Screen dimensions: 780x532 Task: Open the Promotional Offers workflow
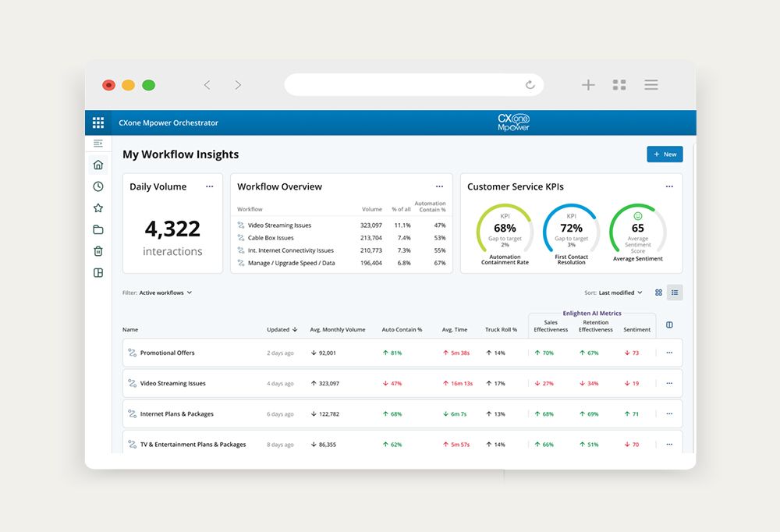click(x=167, y=353)
